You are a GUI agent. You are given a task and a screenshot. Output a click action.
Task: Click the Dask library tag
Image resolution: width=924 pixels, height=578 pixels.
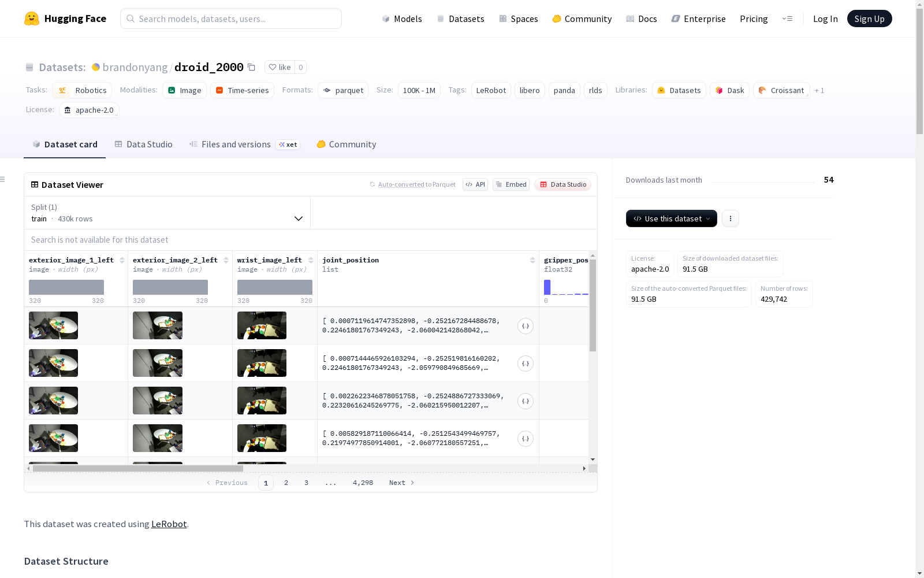pos(730,90)
